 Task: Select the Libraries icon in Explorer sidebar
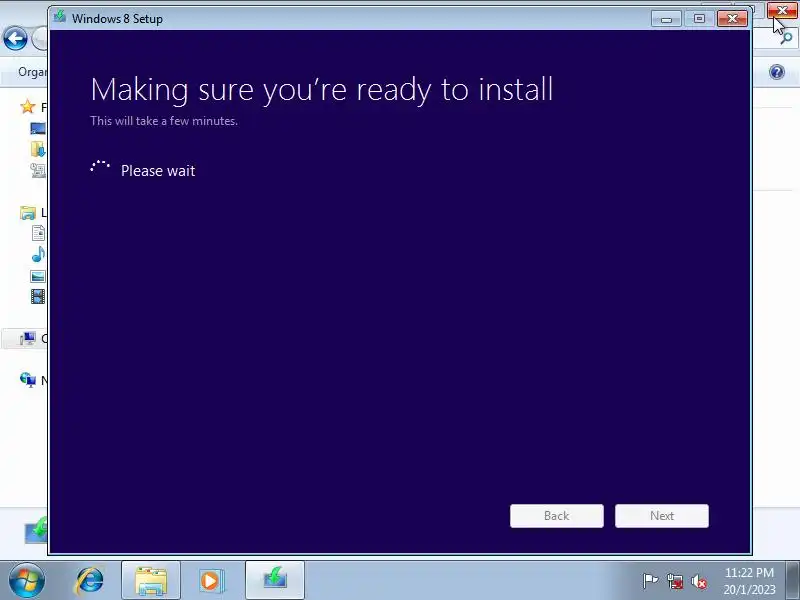[28, 212]
